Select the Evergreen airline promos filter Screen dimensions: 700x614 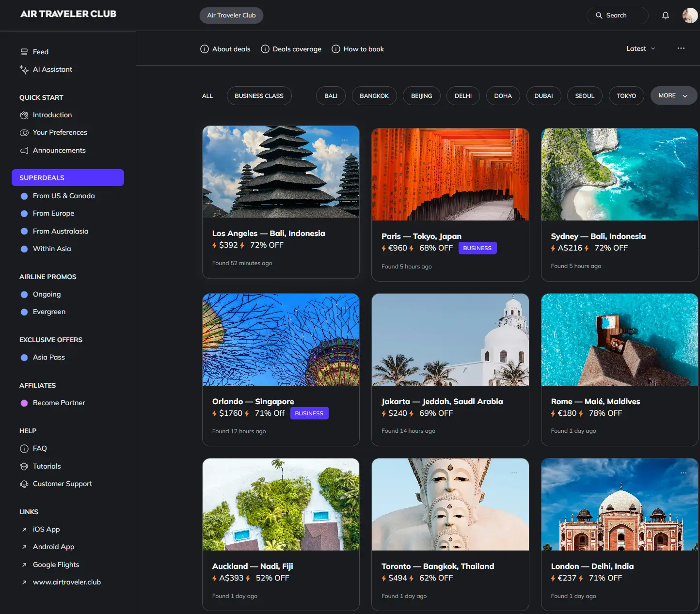pos(48,312)
